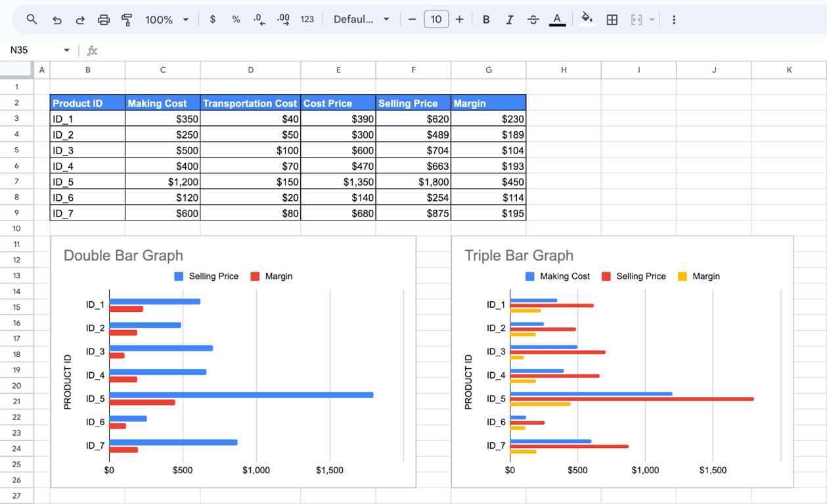827x504 pixels.
Task: Open the zoom 100% dropdown
Action: click(x=167, y=20)
